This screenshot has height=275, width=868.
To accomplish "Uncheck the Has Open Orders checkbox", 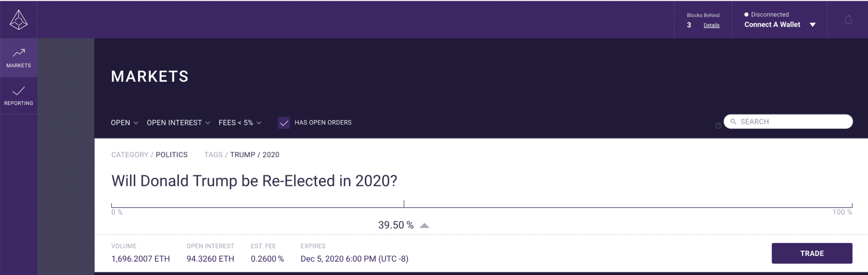I will [x=284, y=123].
